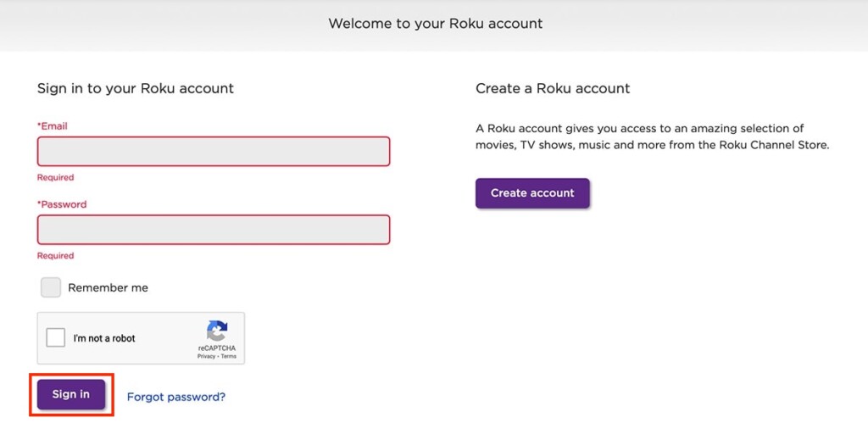
Task: Check the I'm not a robot box
Action: pos(55,337)
